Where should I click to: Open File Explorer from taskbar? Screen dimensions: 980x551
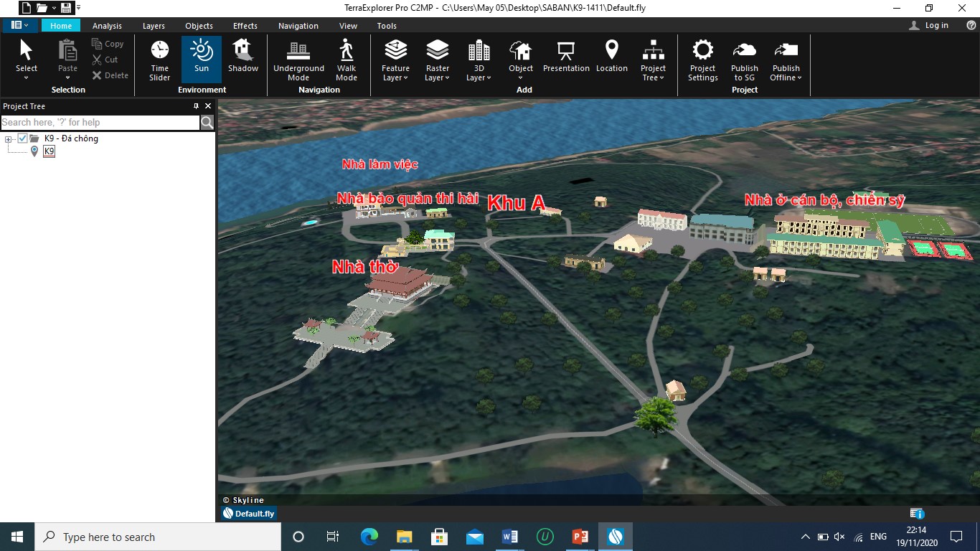[404, 537]
